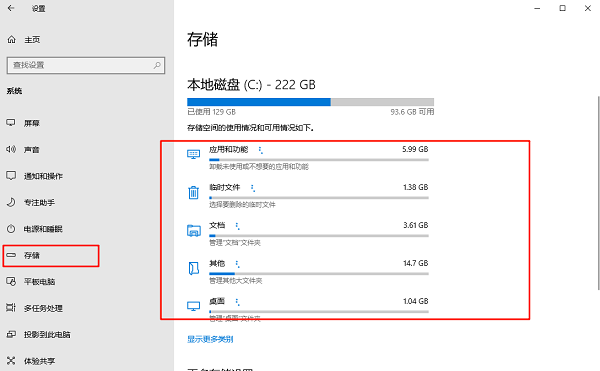Open 投影到此电脑 settings page

(x=47, y=335)
